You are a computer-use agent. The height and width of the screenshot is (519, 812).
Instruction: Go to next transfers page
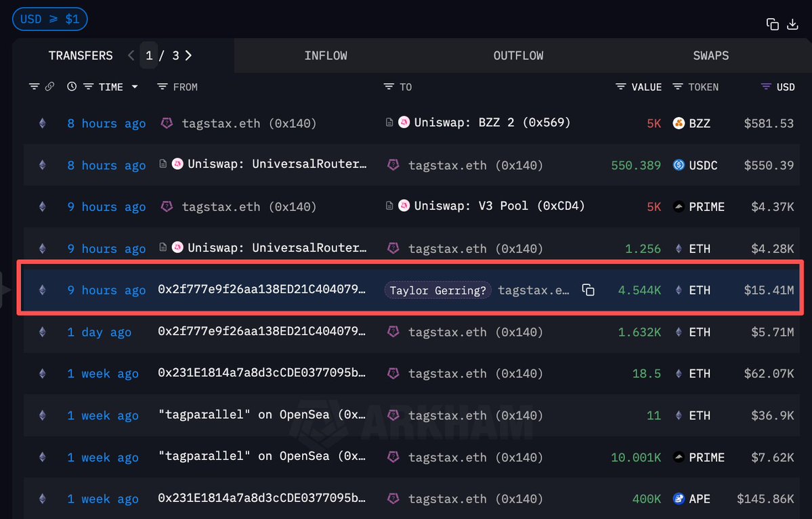[x=189, y=55]
